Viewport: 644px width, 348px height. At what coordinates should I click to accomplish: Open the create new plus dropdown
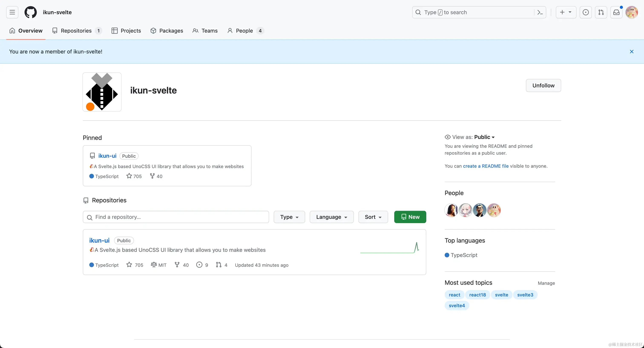click(x=566, y=12)
